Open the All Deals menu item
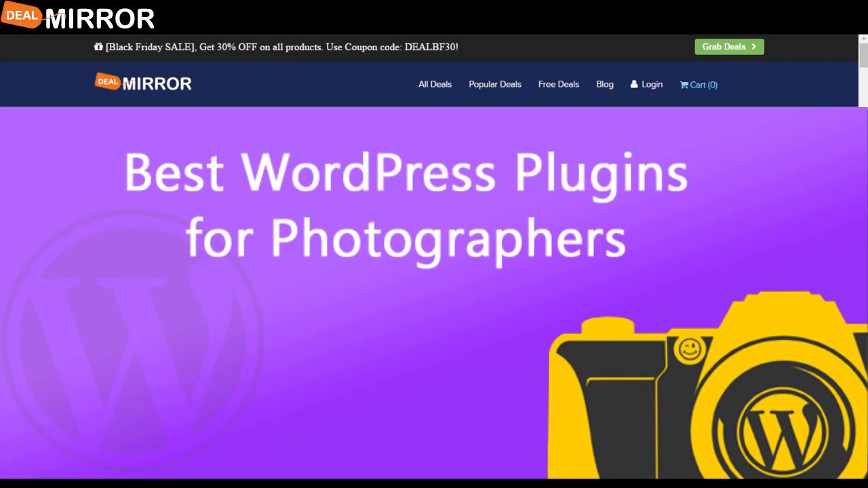 tap(435, 84)
